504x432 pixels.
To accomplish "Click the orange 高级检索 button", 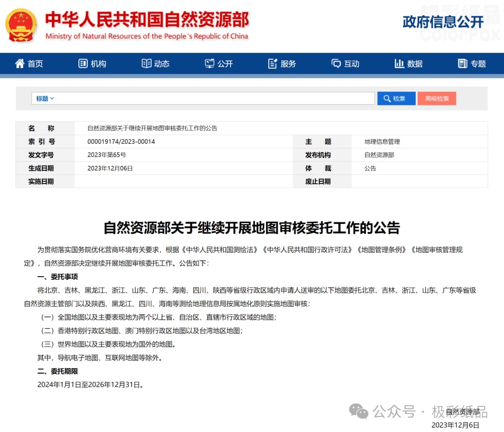I will point(437,98).
